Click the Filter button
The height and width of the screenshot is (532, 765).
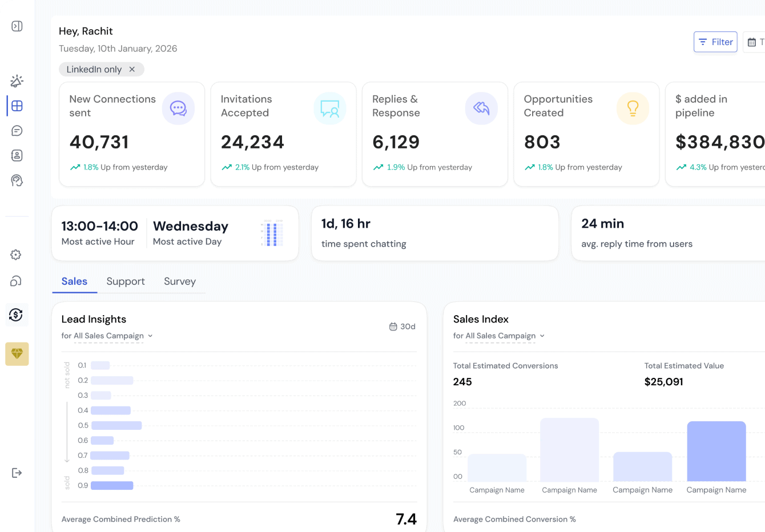(x=715, y=42)
